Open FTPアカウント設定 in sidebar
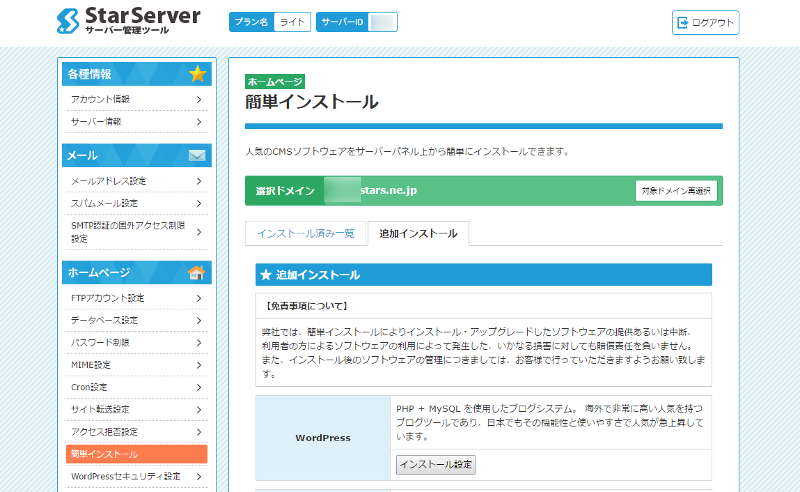 tap(136, 299)
